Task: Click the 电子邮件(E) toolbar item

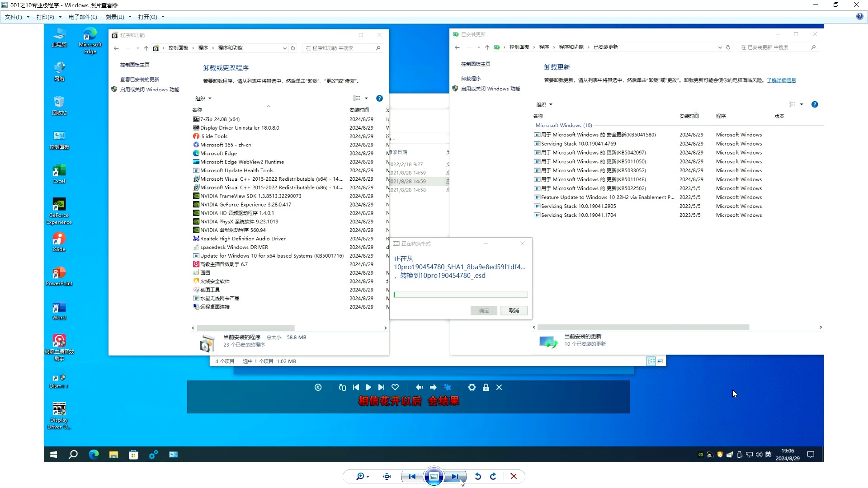Action: pos(83,17)
